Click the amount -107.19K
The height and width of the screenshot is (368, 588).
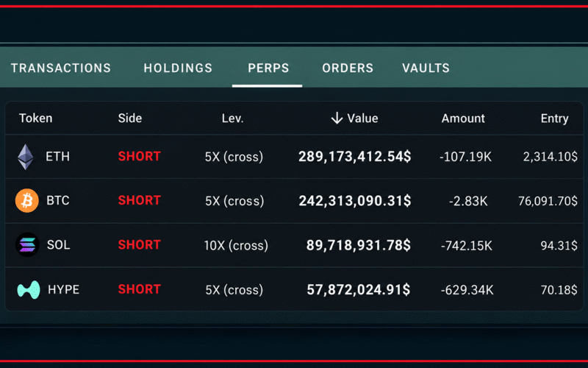pos(465,157)
